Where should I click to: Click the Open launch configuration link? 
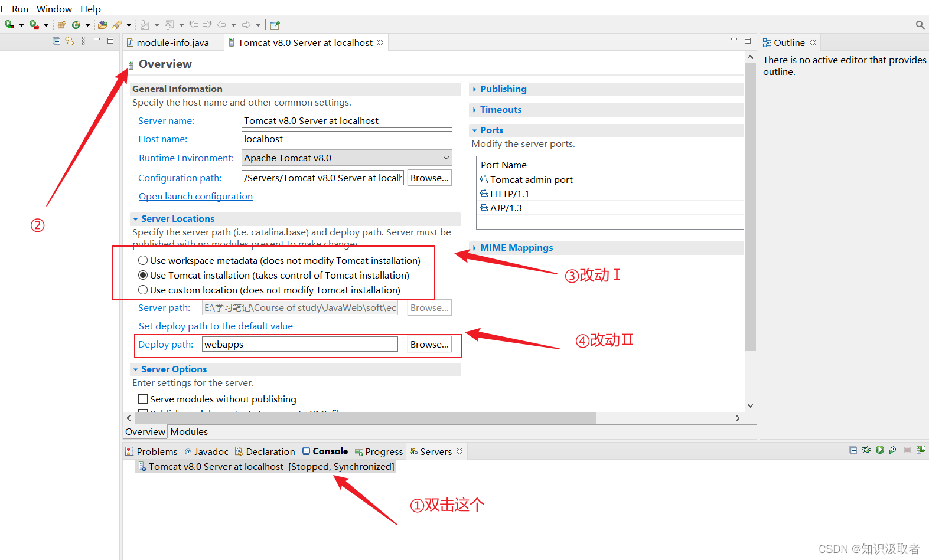click(x=195, y=196)
